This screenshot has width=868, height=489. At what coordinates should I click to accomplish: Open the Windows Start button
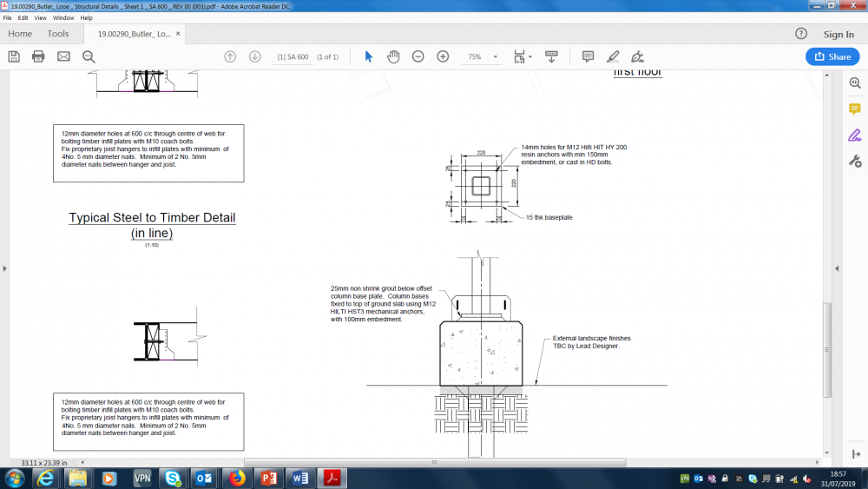(15, 478)
